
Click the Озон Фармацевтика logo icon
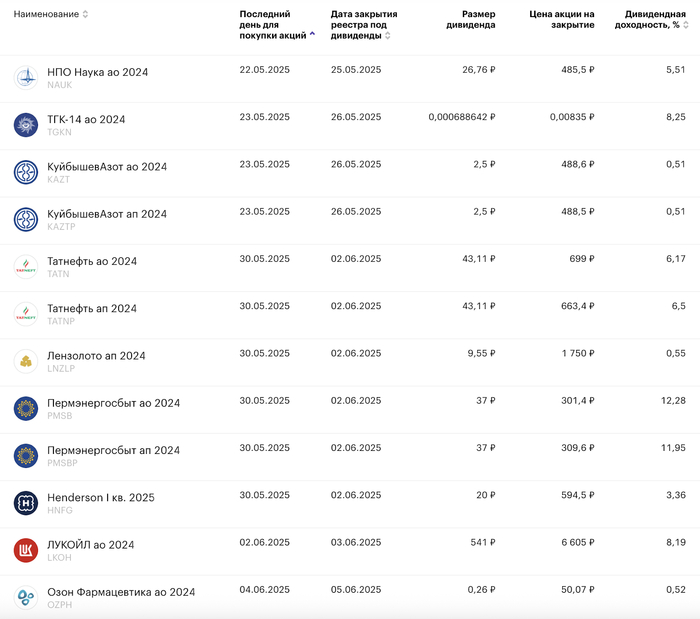(26, 597)
